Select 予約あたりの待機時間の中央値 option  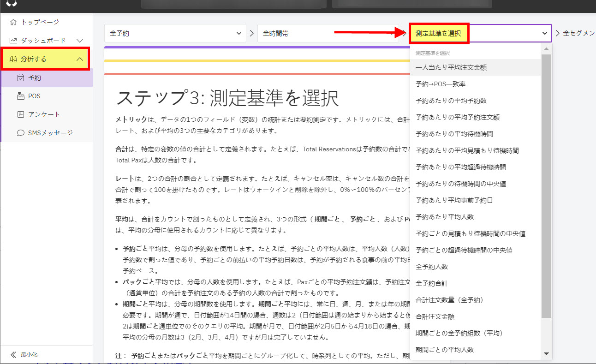475,184
